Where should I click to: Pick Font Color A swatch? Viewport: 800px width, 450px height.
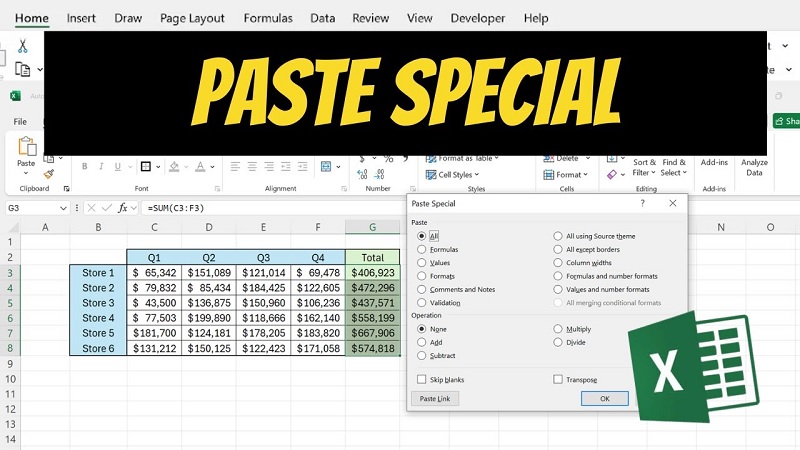(x=201, y=166)
